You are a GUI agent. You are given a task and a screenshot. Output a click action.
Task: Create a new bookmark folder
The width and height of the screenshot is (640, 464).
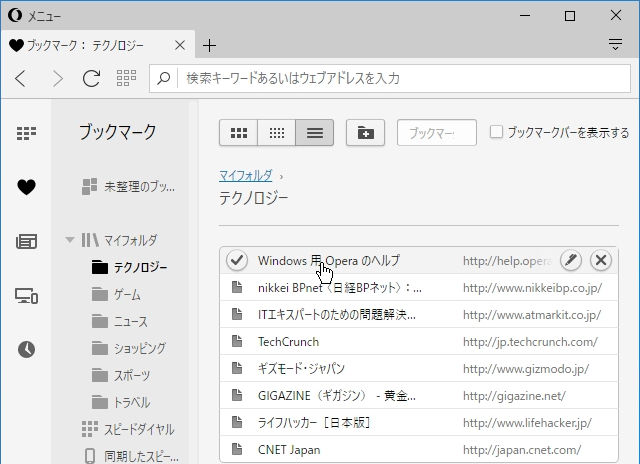point(365,133)
